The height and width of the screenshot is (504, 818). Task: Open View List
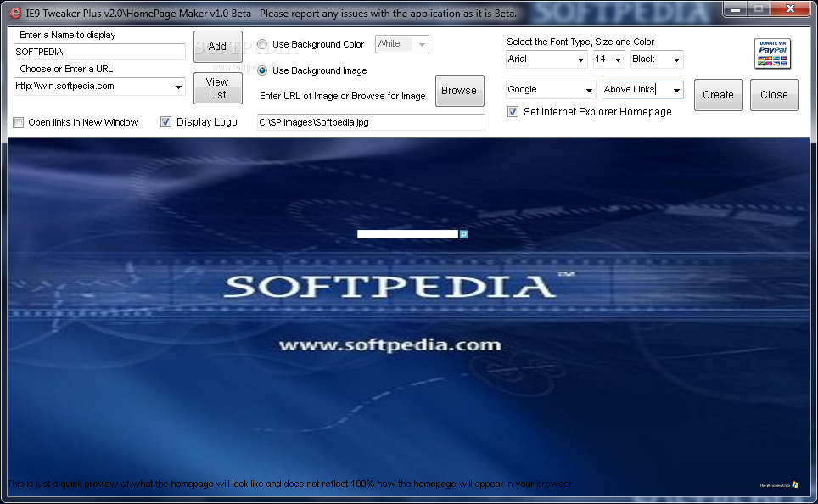pyautogui.click(x=217, y=88)
